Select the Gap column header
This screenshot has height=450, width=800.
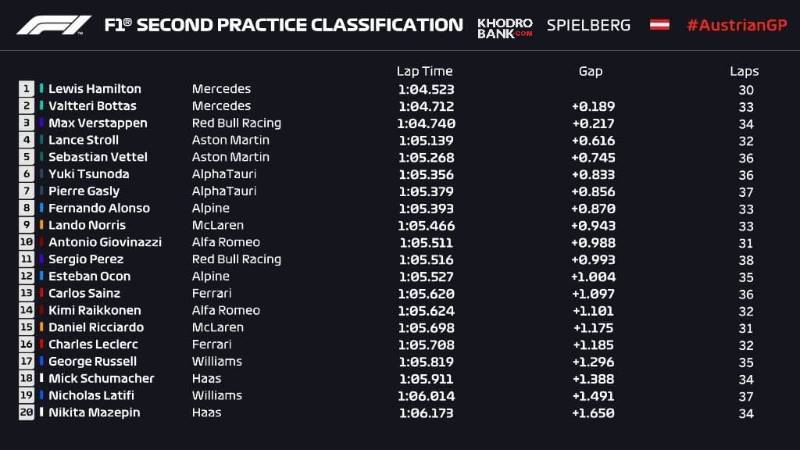590,71
